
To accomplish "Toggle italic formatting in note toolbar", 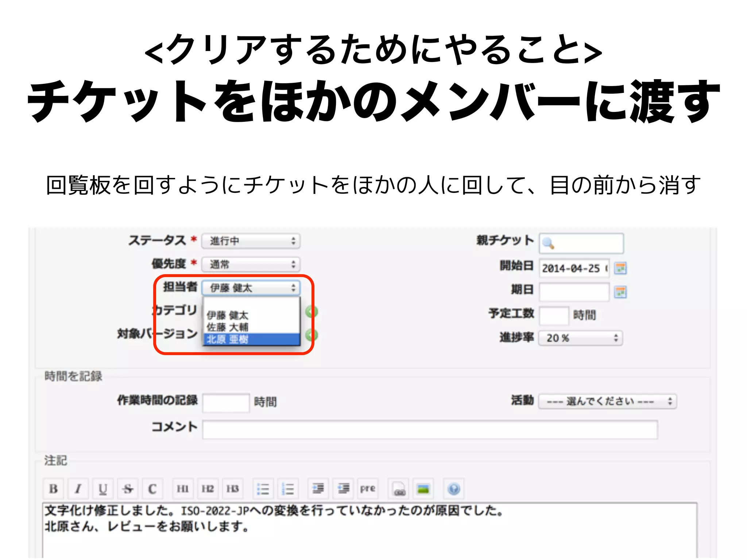I will pos(78,489).
